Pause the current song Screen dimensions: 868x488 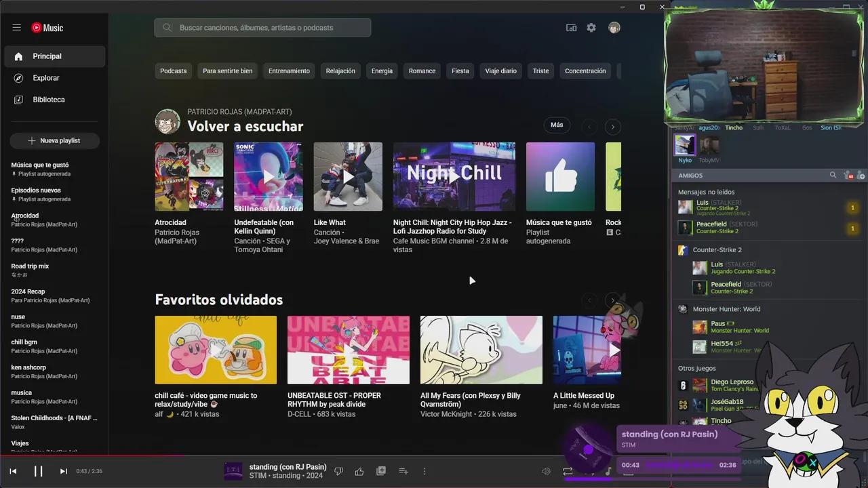point(39,471)
